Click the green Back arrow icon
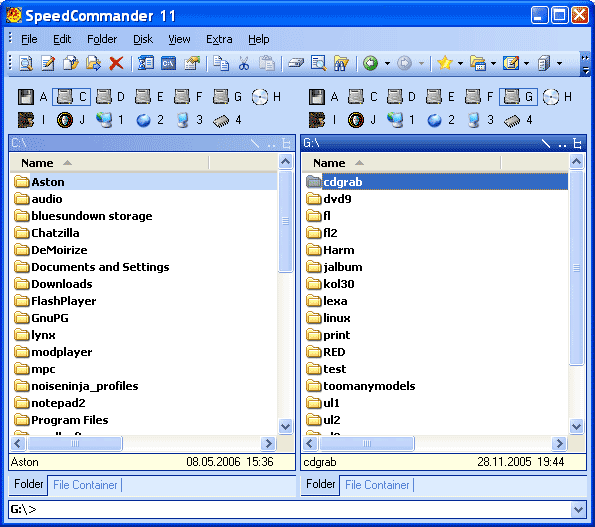Screen dimensions: 595x527 [370, 63]
